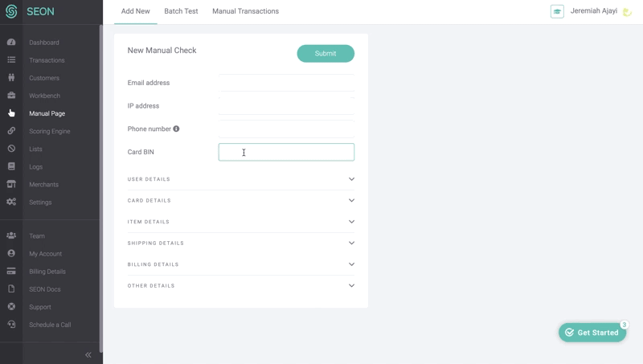
Task: Switch to the Batch Test tab
Action: (181, 11)
